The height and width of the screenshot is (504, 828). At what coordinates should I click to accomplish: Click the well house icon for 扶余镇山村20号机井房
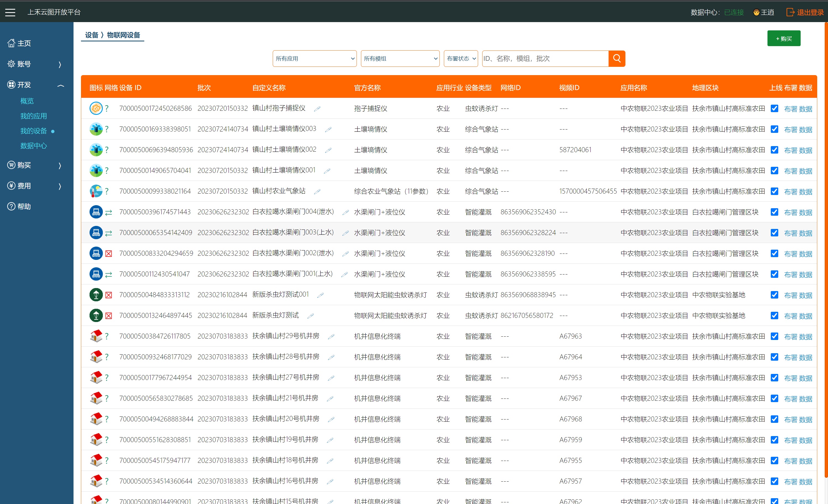tap(96, 419)
